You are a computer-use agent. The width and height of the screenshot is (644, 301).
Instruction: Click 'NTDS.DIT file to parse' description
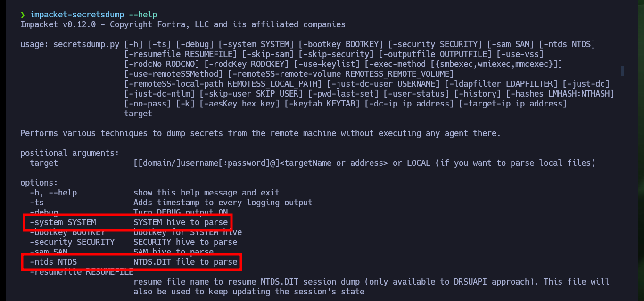[185, 262]
